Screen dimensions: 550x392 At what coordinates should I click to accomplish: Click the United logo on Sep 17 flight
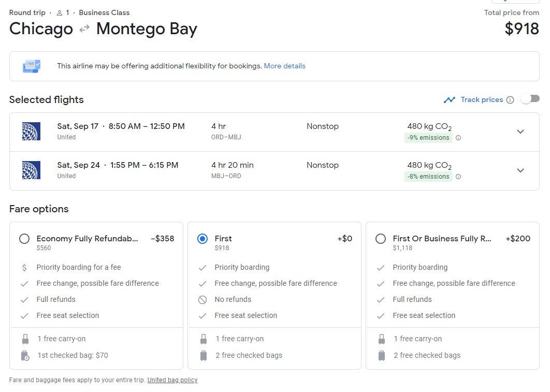[31, 132]
